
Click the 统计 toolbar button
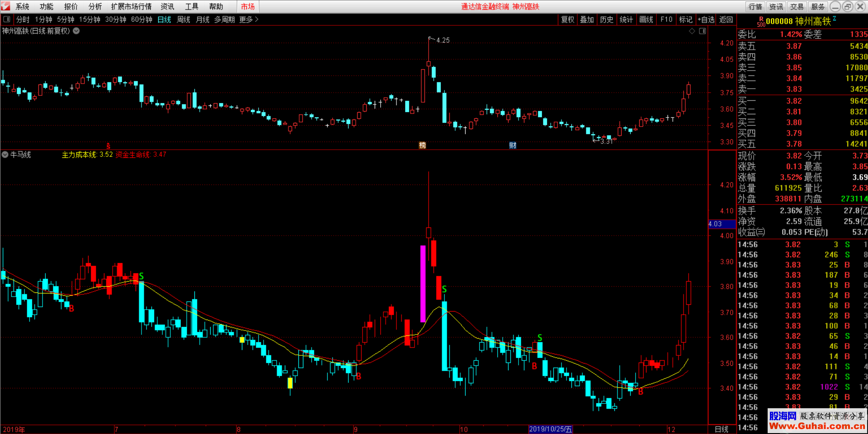coord(626,19)
